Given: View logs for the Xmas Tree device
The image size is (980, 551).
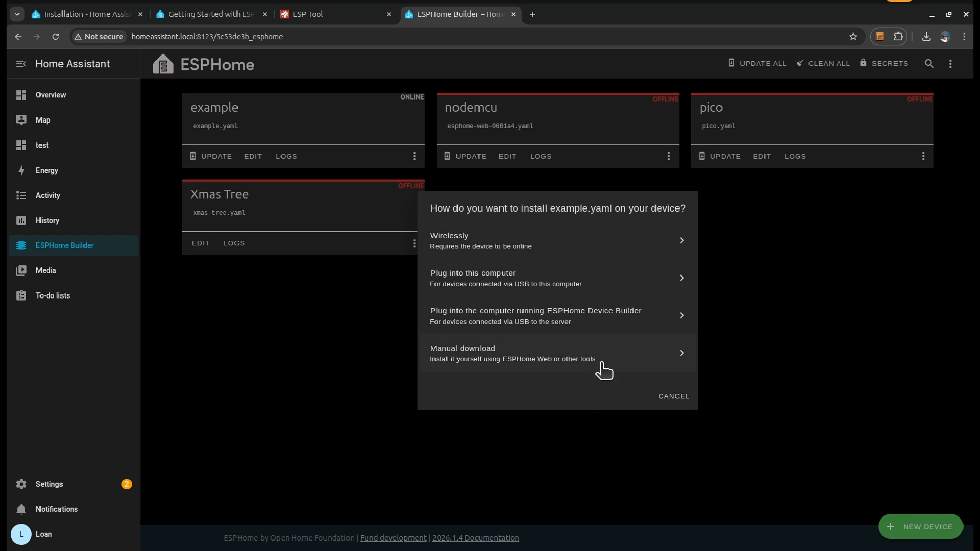Looking at the screenshot, I should [x=234, y=243].
